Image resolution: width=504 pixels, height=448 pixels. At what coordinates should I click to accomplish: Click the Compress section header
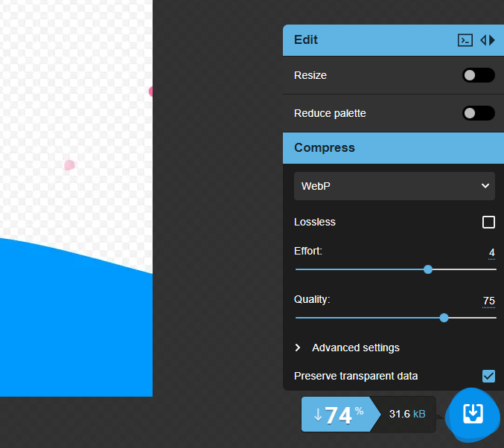[x=389, y=148]
